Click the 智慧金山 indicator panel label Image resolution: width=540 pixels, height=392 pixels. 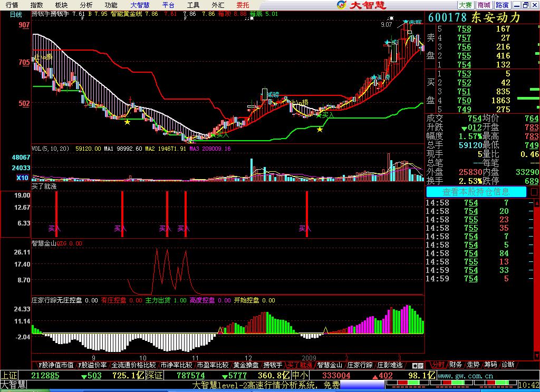pos(44,243)
